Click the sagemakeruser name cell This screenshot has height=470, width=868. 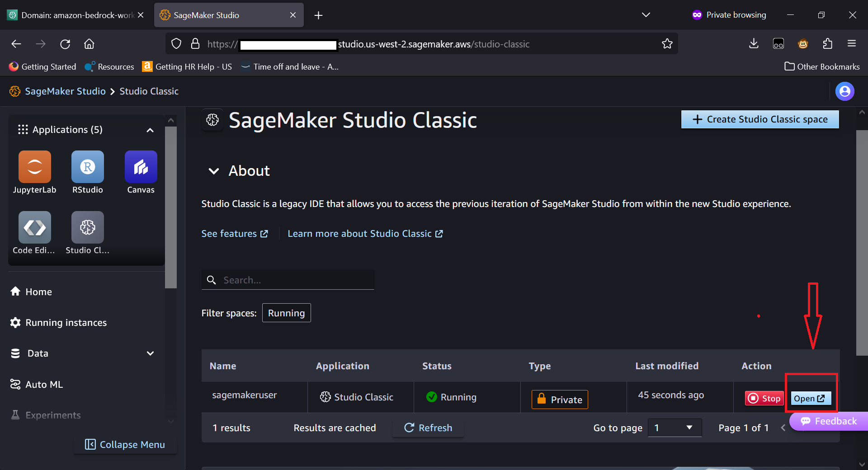[x=244, y=395]
